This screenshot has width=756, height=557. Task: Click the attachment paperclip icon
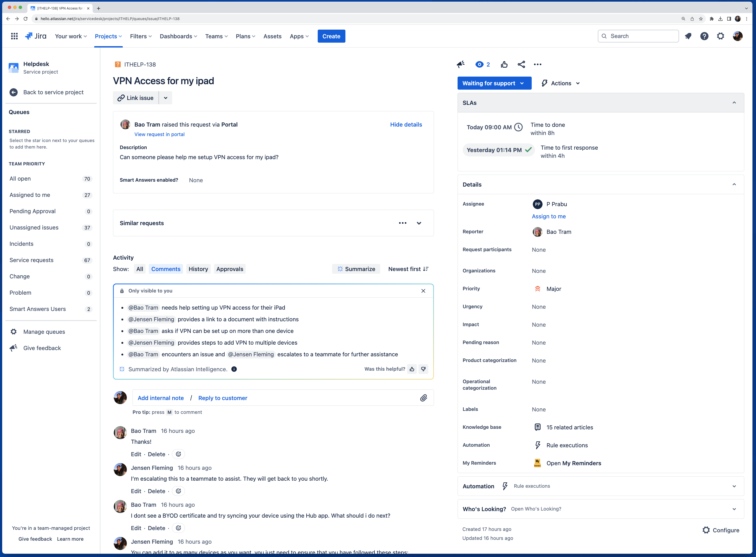(x=424, y=398)
